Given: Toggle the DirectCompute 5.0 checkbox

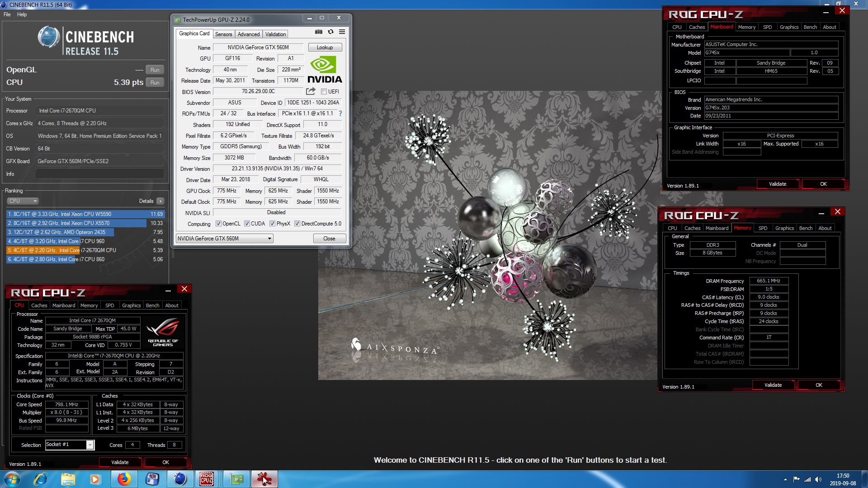Looking at the screenshot, I should click(297, 224).
